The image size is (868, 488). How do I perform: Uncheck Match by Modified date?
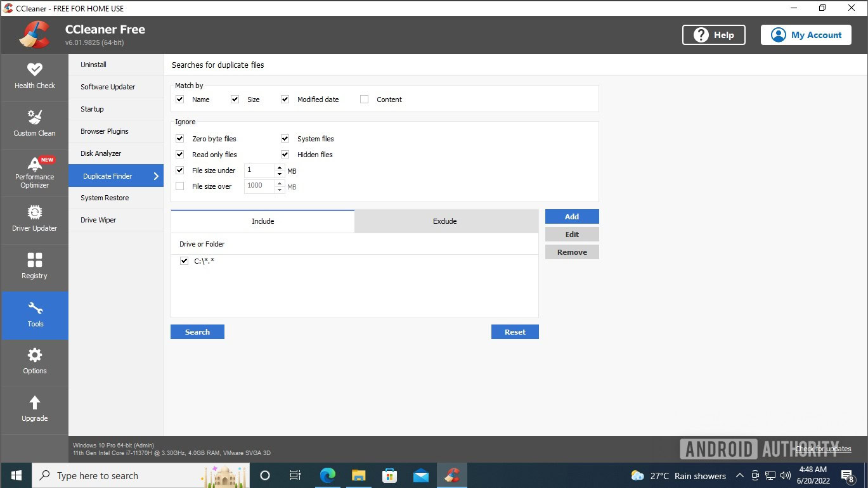[x=285, y=100]
